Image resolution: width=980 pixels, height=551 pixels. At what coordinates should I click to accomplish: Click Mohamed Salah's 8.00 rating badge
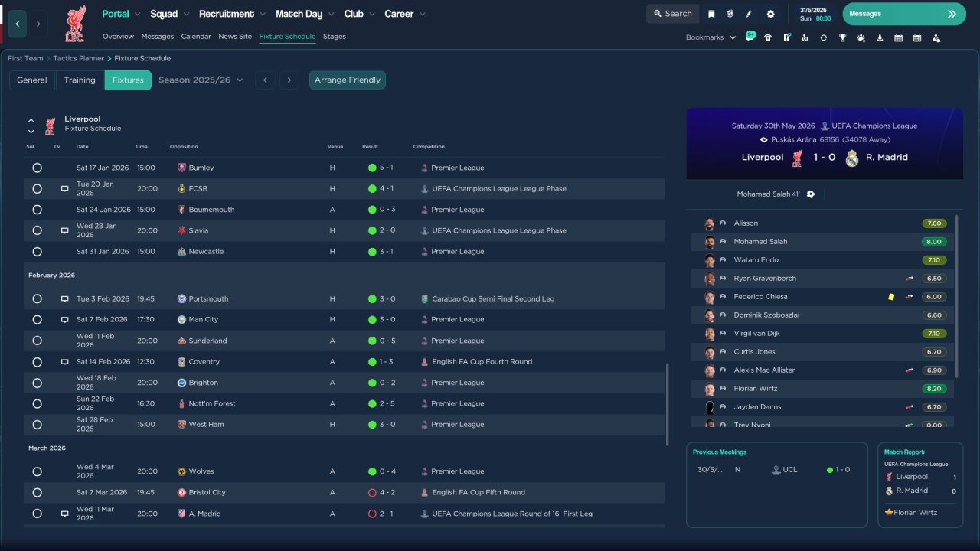[x=934, y=242]
